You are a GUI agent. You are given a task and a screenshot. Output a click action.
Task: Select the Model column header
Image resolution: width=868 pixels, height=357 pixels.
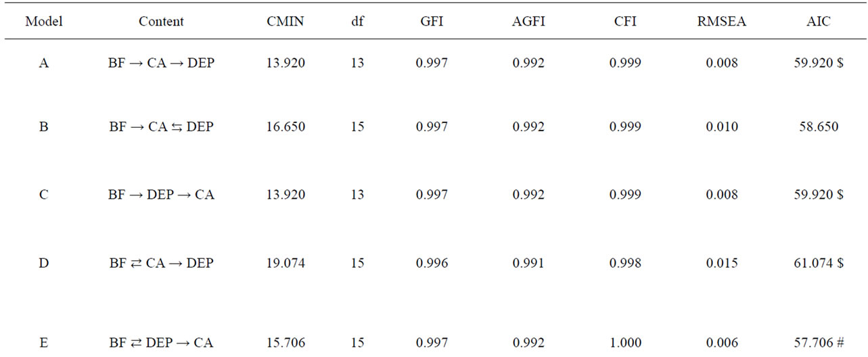coord(44,21)
